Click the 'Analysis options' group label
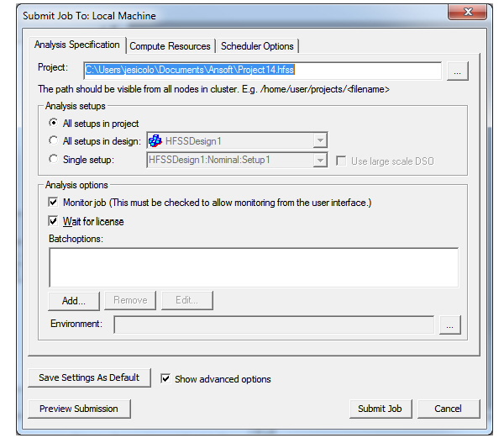Viewport: 504px width, 438px height. point(76,185)
